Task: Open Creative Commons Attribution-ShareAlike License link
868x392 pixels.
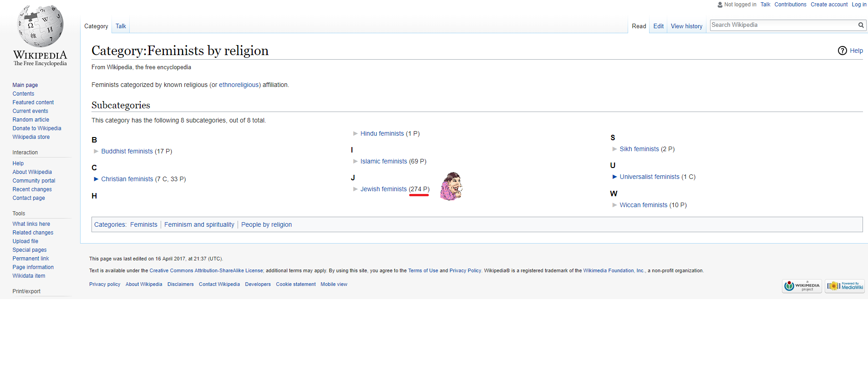Action: [206, 270]
